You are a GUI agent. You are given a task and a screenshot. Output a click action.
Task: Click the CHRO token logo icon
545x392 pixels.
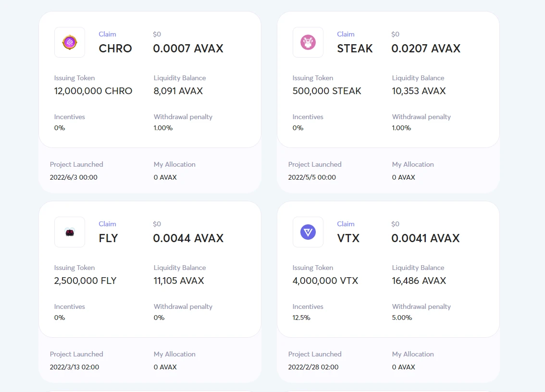click(x=70, y=42)
